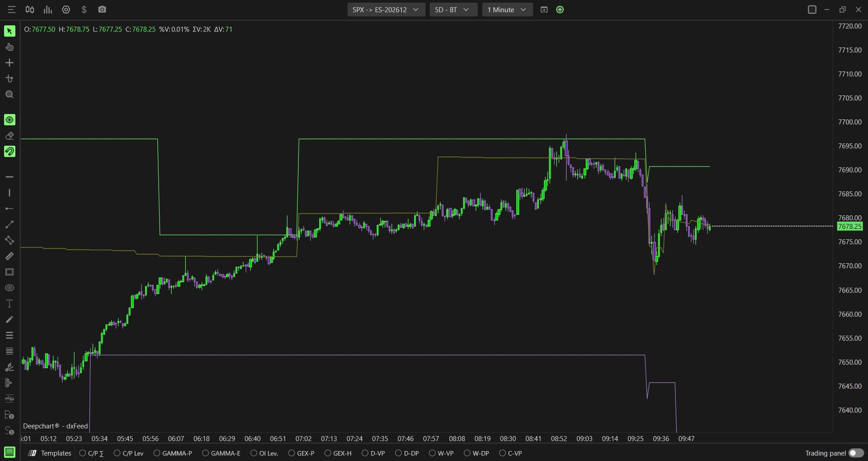The height and width of the screenshot is (461, 868).
Task: Select the hand pan tool
Action: pos(9,47)
